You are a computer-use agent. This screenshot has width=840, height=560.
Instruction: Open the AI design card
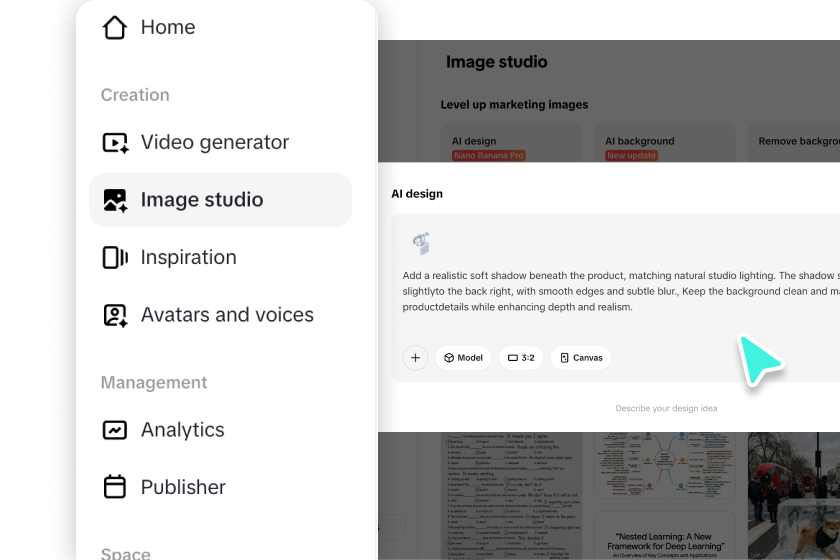pos(512,143)
